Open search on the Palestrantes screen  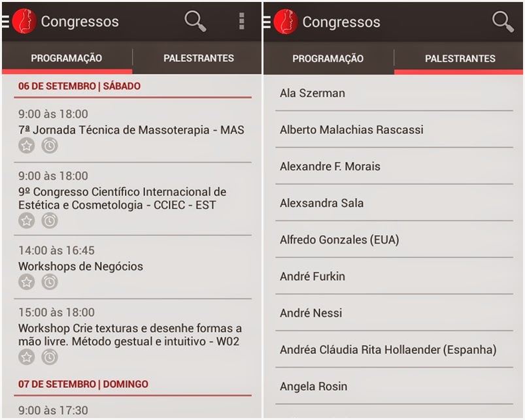503,22
